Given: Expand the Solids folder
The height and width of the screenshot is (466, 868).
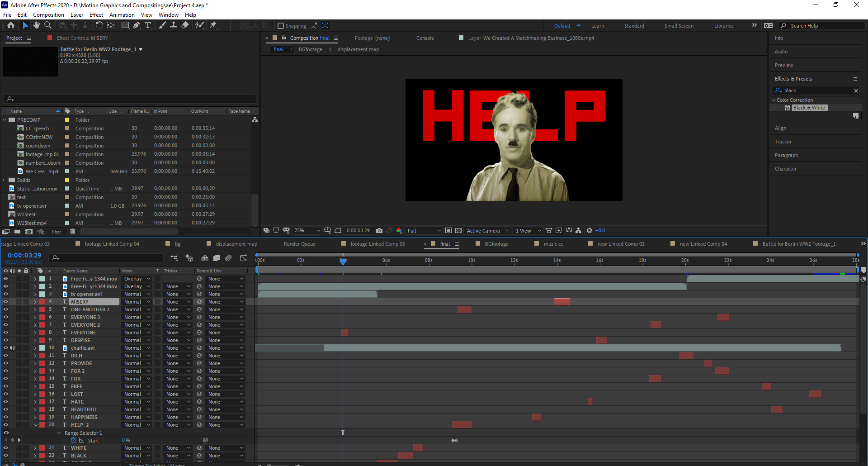Looking at the screenshot, I should click(x=4, y=180).
